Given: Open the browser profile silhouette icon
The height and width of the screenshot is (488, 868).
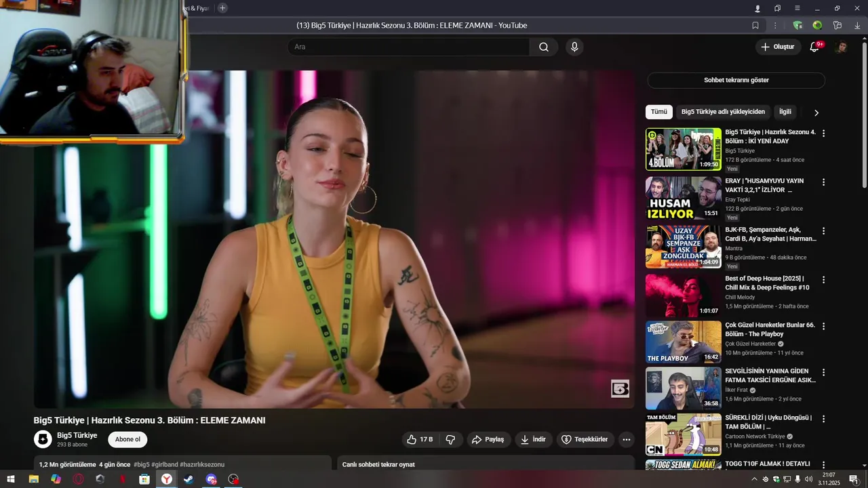Looking at the screenshot, I should [x=757, y=8].
